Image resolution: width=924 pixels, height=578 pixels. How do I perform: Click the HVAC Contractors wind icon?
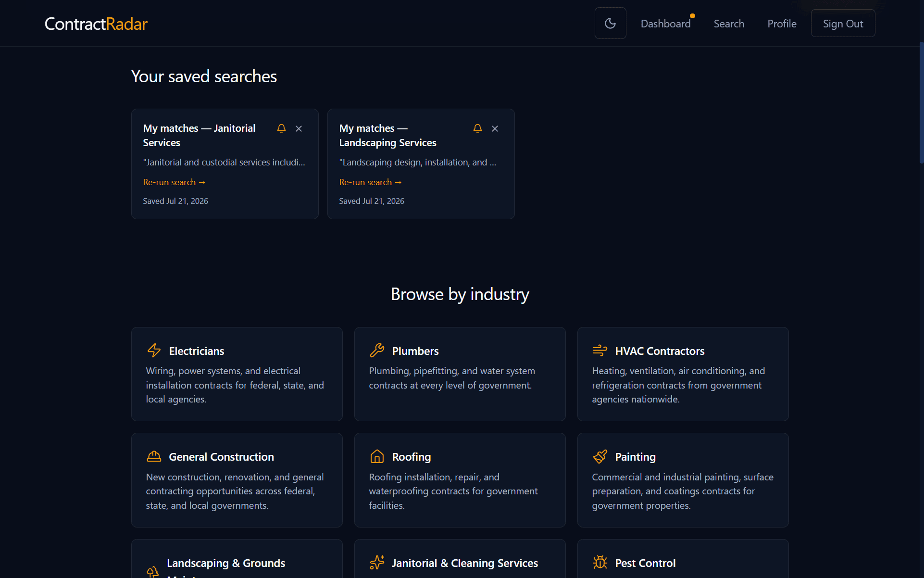tap(600, 350)
